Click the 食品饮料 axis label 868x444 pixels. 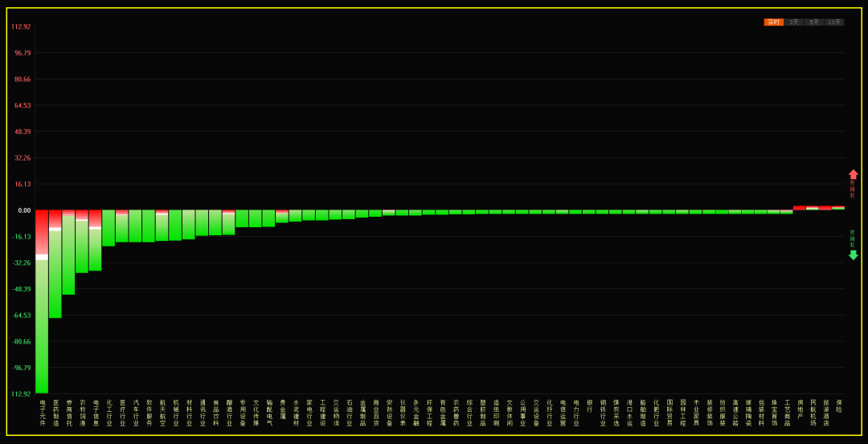(x=215, y=413)
